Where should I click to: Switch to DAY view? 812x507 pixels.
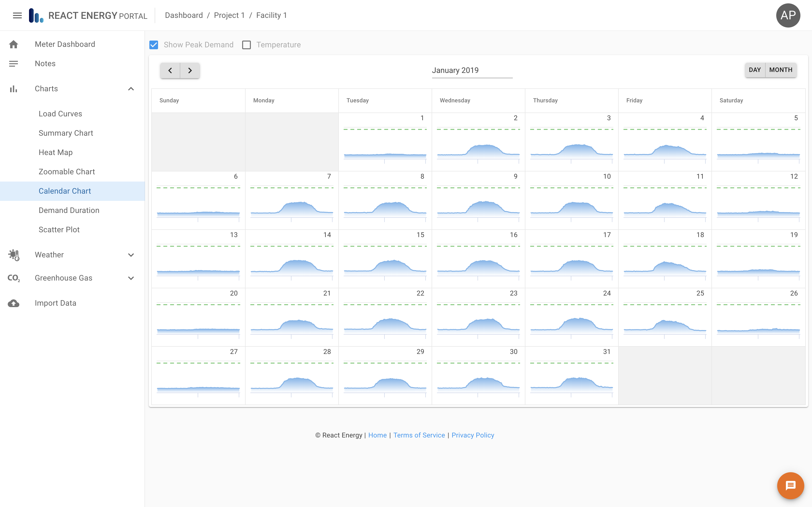coord(755,70)
